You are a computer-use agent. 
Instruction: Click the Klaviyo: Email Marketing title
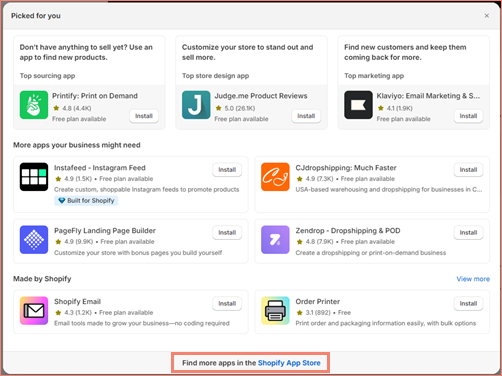pyautogui.click(x=428, y=96)
